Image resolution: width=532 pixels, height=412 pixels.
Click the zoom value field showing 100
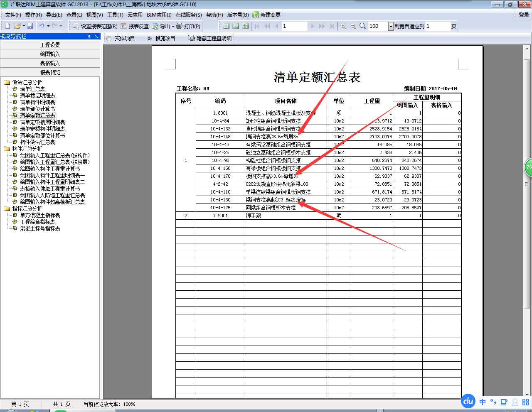click(x=378, y=26)
